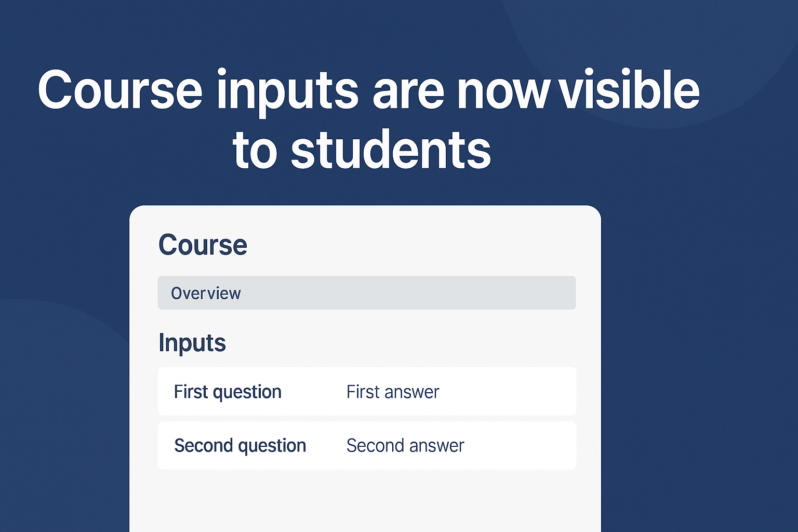Click the word visible in the headline
The height and width of the screenshot is (532, 798).
pos(631,91)
